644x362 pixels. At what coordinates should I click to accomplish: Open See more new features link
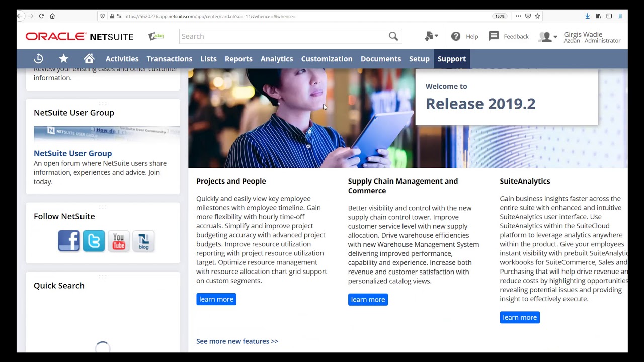point(237,341)
